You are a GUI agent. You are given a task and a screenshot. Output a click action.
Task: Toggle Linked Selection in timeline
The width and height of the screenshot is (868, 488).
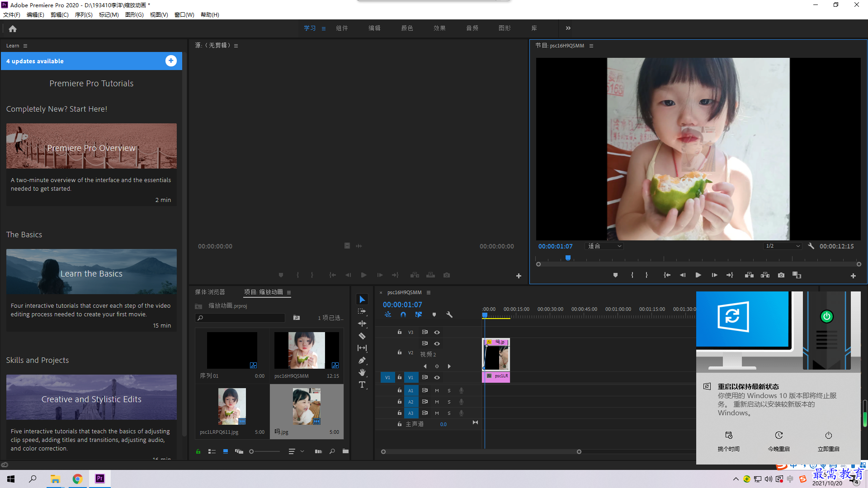click(x=419, y=314)
